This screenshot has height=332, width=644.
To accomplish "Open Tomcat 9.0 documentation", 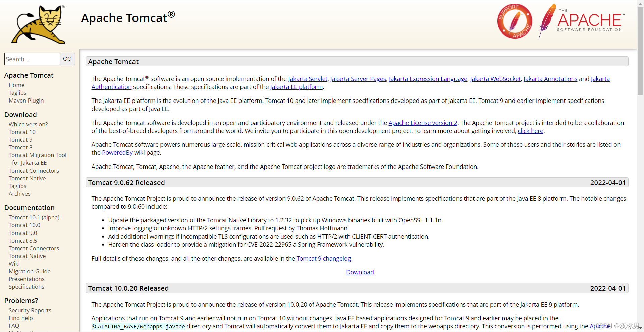I will [23, 233].
